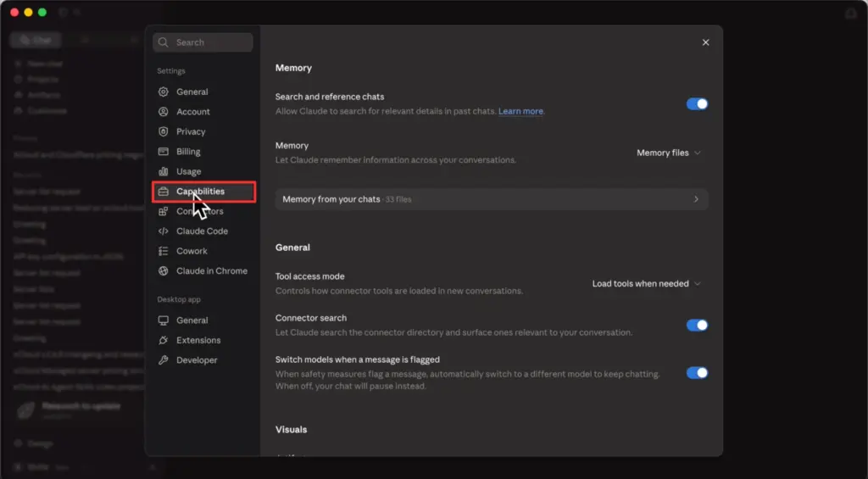Click the 'Desktop app' sidebar section label
868x479 pixels.
(179, 299)
